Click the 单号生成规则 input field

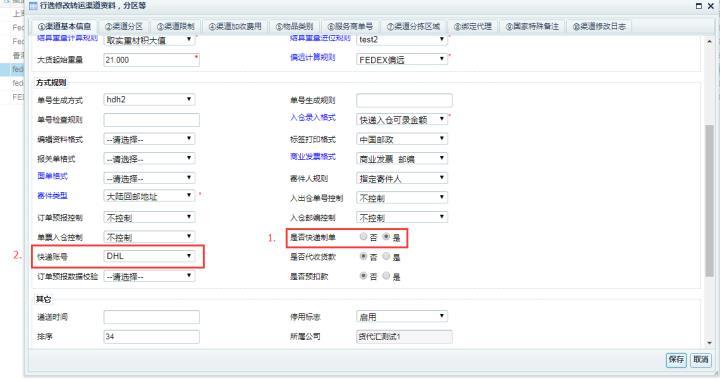(404, 100)
